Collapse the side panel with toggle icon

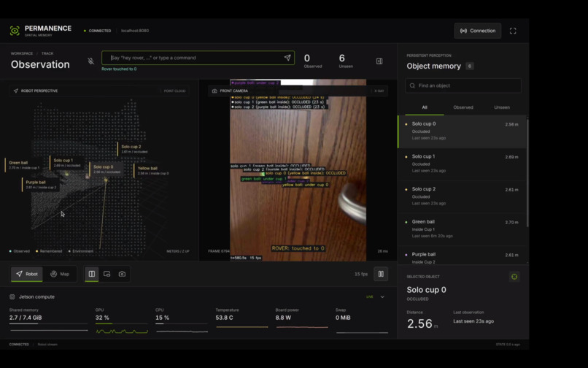pos(379,61)
